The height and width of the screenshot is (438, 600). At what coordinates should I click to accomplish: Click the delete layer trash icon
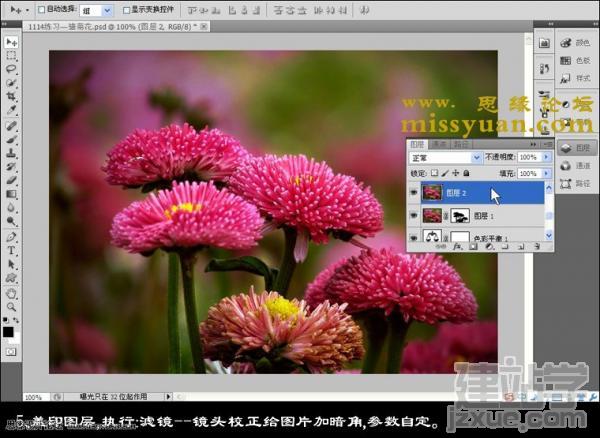[x=536, y=247]
